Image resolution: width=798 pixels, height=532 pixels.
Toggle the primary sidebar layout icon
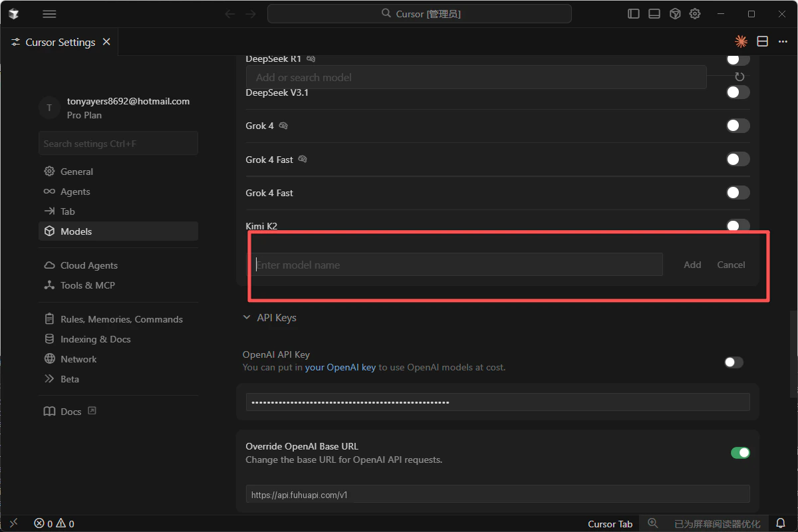tap(634, 14)
